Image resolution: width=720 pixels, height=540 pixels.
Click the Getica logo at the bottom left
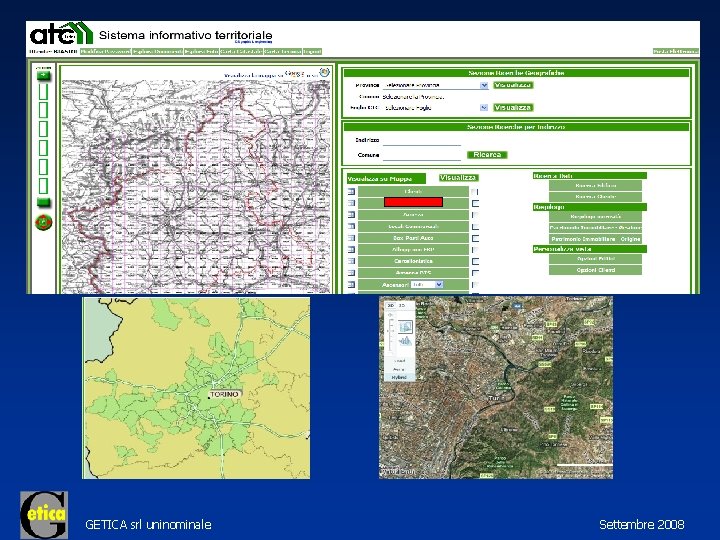[x=44, y=515]
